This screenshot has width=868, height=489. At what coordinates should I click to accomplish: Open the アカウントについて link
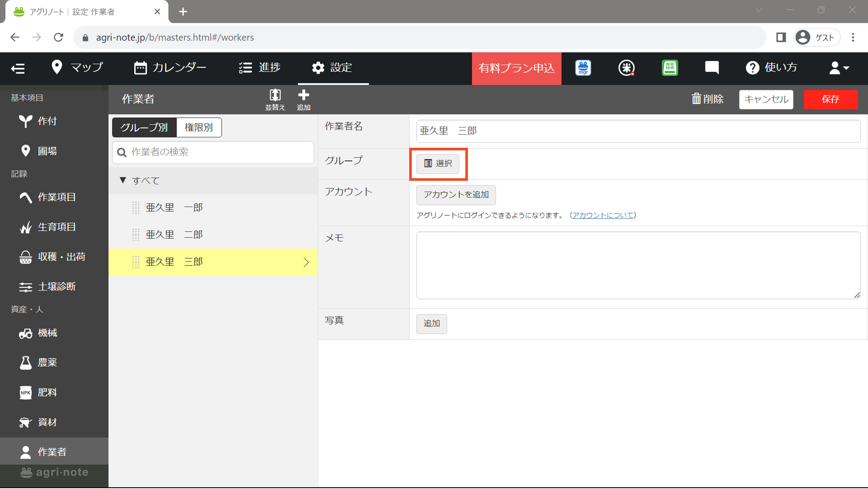pyautogui.click(x=603, y=215)
